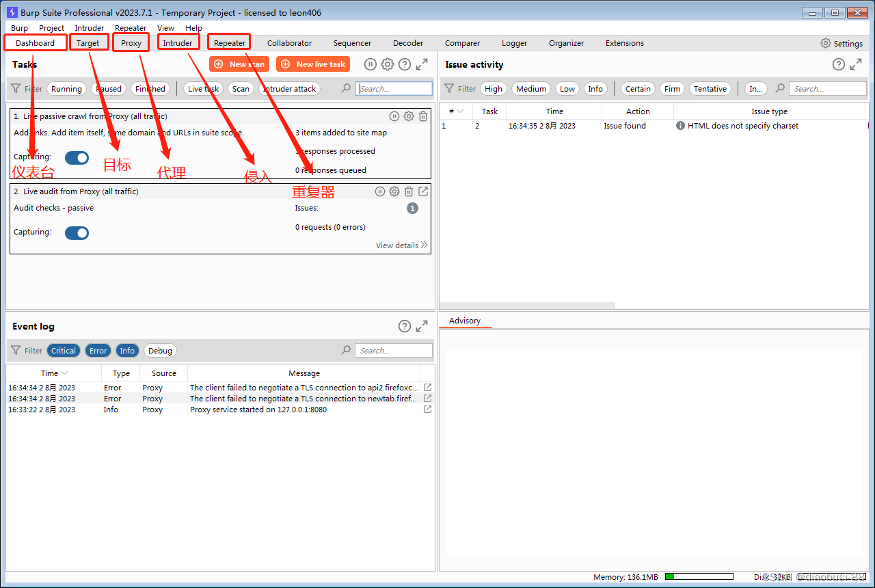The width and height of the screenshot is (875, 588).
Task: Toggle the Debug event log filter
Action: coord(160,351)
